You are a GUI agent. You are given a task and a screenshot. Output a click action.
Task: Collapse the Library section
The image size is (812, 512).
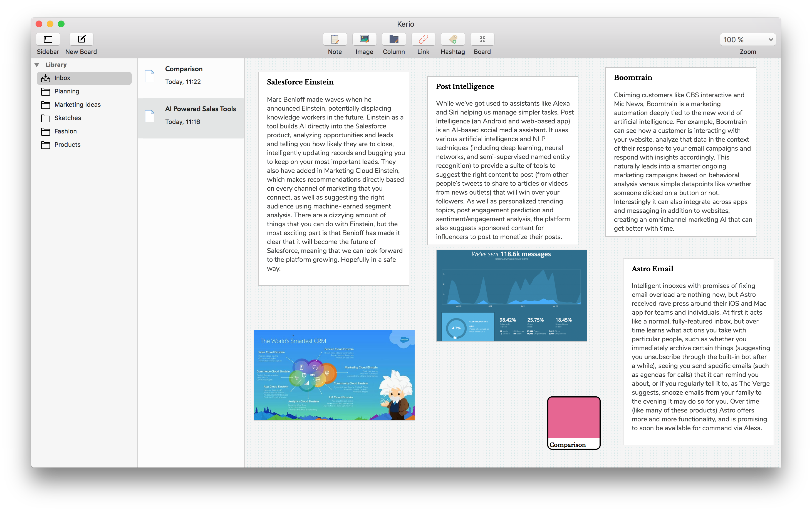[37, 65]
